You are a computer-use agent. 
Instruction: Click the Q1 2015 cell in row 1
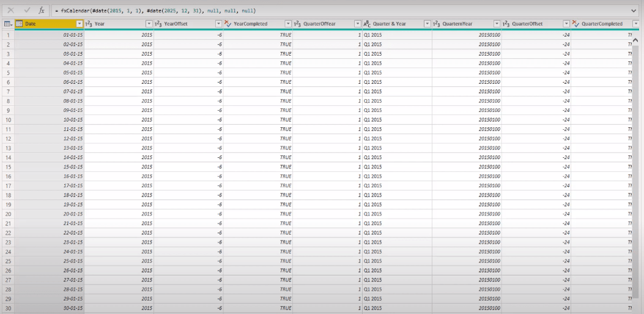click(x=397, y=35)
